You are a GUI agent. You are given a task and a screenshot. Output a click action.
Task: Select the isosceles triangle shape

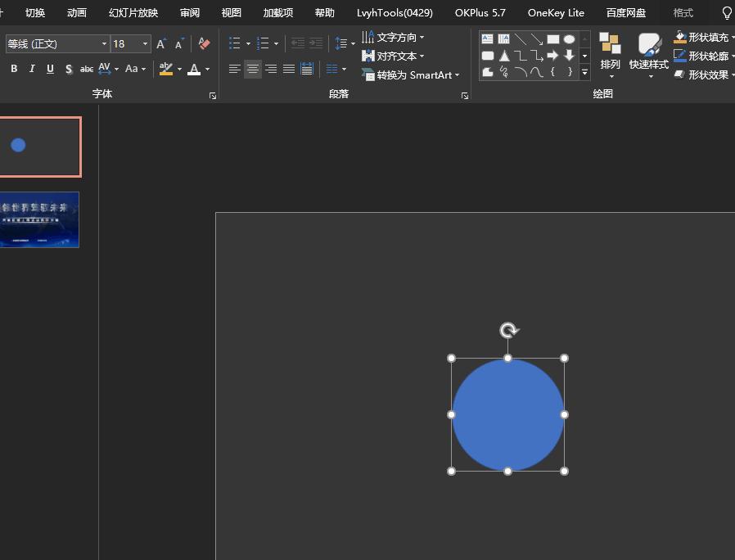[x=504, y=56]
